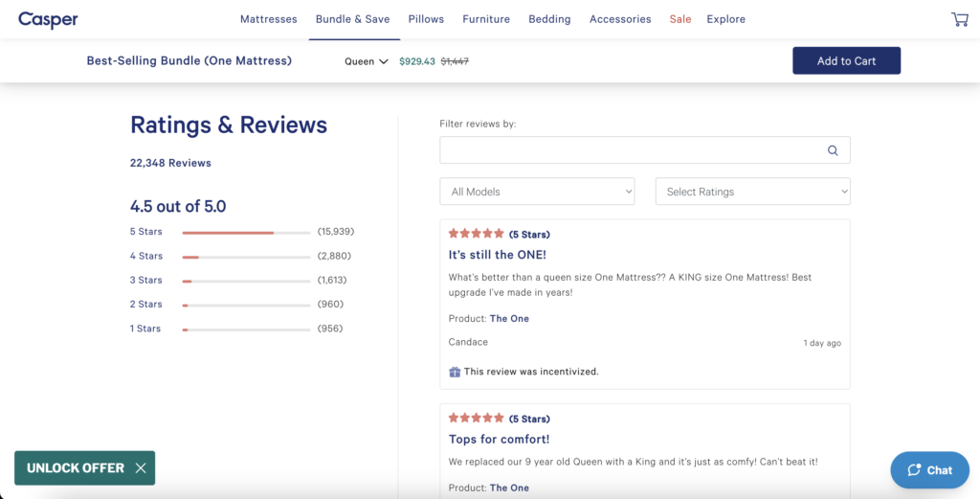980x499 pixels.
Task: Click the "4.5 out of 5.0" rating
Action: click(178, 206)
